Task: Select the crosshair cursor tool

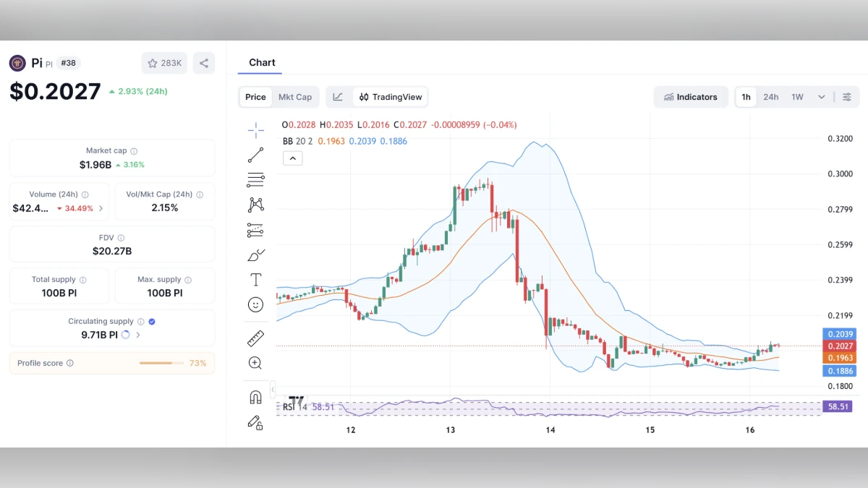Action: coord(255,130)
